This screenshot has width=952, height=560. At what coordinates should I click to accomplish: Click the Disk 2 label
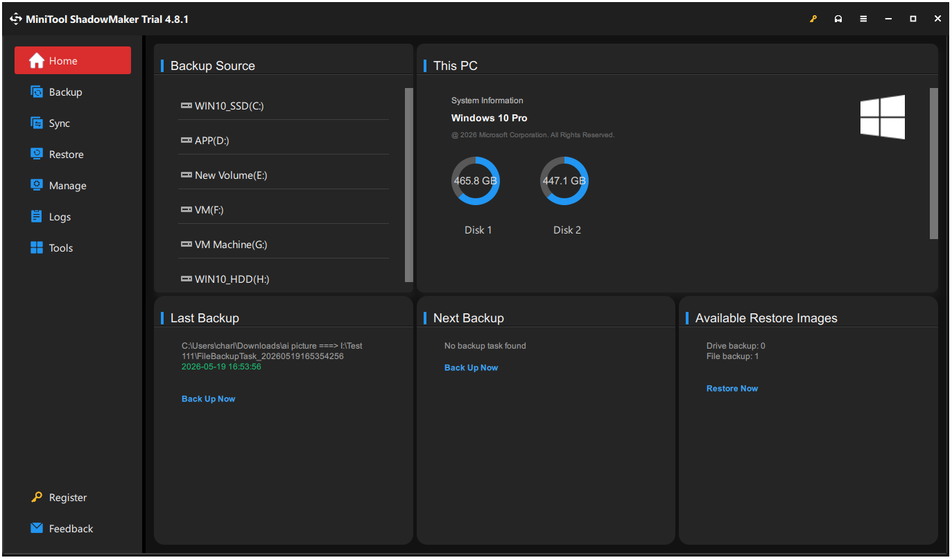(x=567, y=230)
